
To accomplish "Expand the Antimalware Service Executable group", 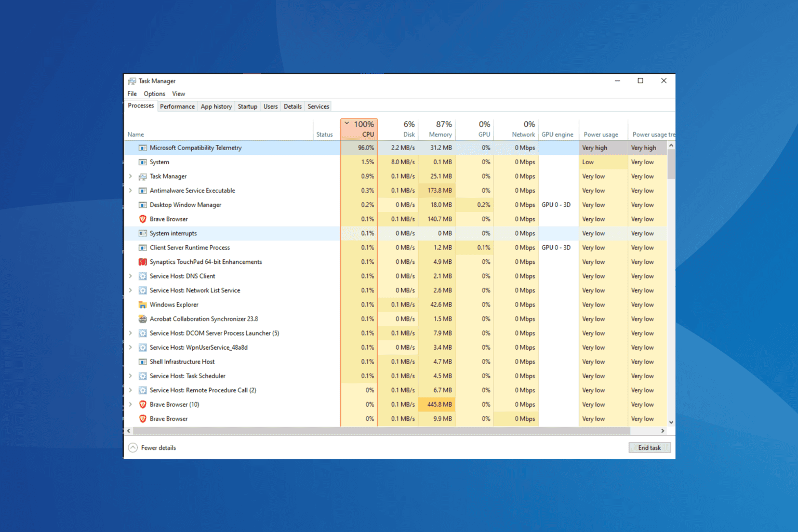I will coord(130,191).
